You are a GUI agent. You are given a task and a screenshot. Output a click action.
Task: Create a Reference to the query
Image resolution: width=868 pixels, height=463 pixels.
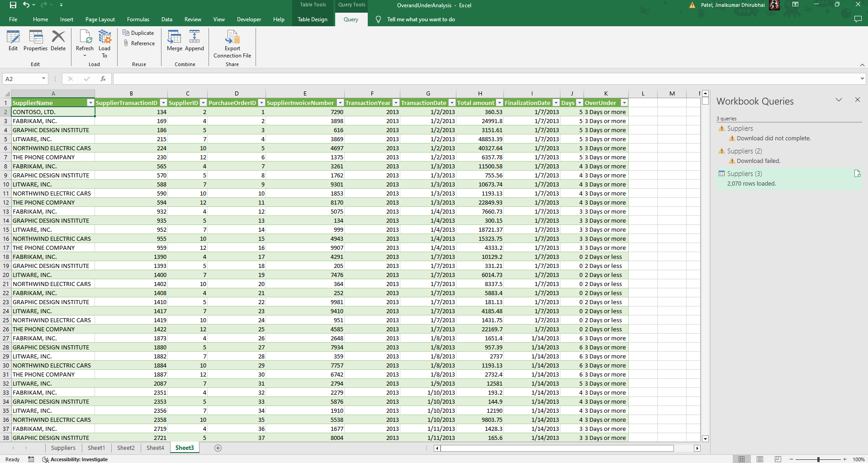tap(139, 43)
